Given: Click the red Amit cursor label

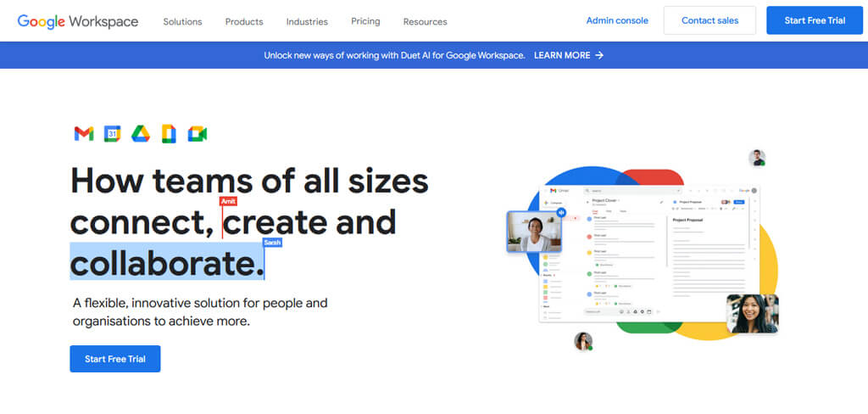Looking at the screenshot, I should 228,201.
